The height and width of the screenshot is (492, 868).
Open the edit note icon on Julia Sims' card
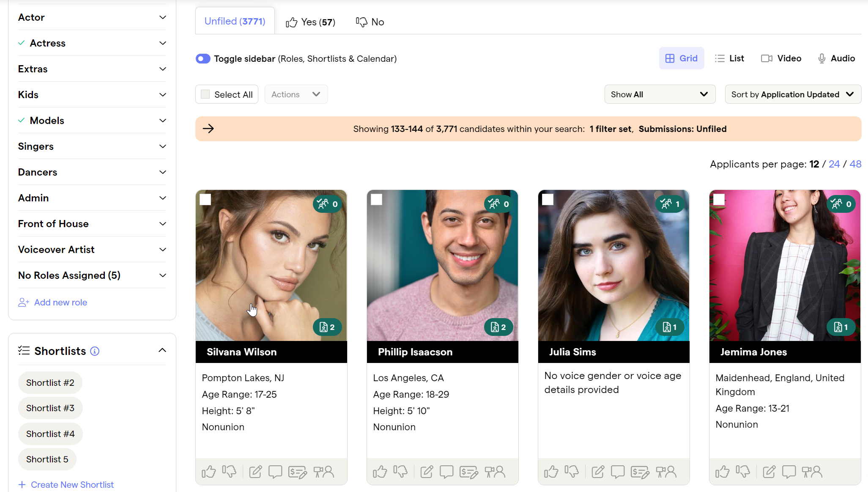click(x=597, y=472)
